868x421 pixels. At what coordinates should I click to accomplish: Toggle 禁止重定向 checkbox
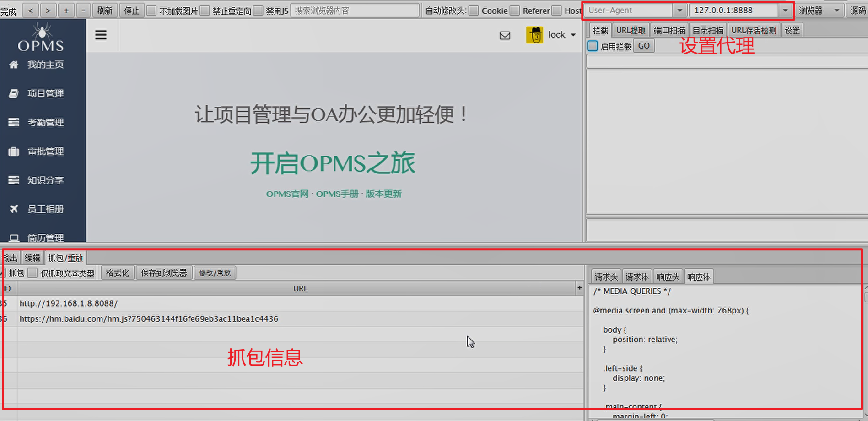coord(205,11)
